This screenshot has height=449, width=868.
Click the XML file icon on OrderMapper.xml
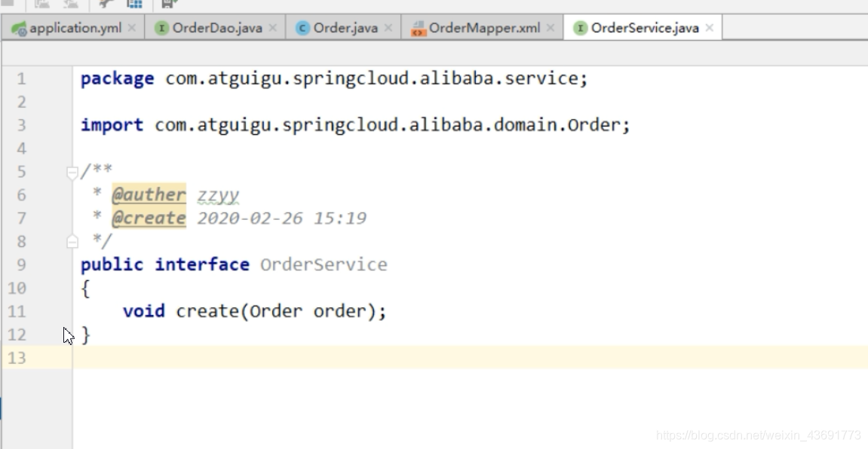pyautogui.click(x=418, y=28)
